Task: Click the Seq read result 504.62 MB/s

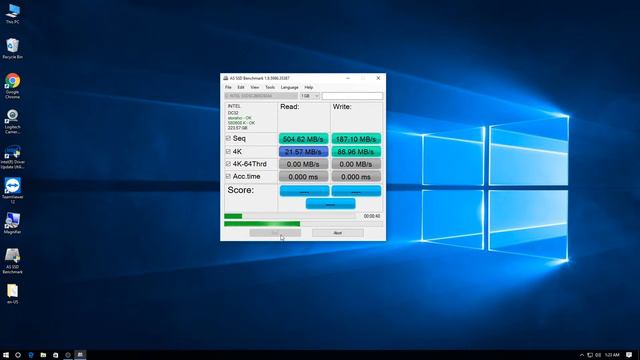Action: point(303,139)
